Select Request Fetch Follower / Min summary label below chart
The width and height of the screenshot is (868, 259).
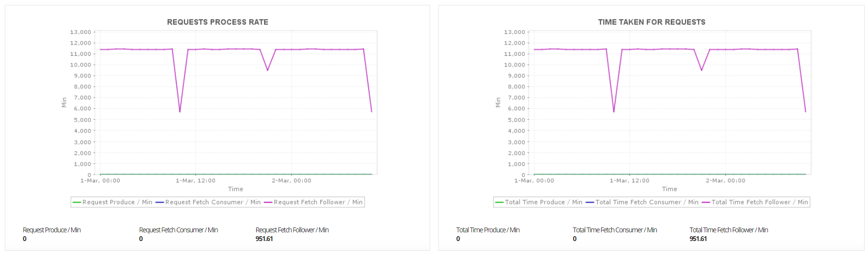tap(292, 230)
